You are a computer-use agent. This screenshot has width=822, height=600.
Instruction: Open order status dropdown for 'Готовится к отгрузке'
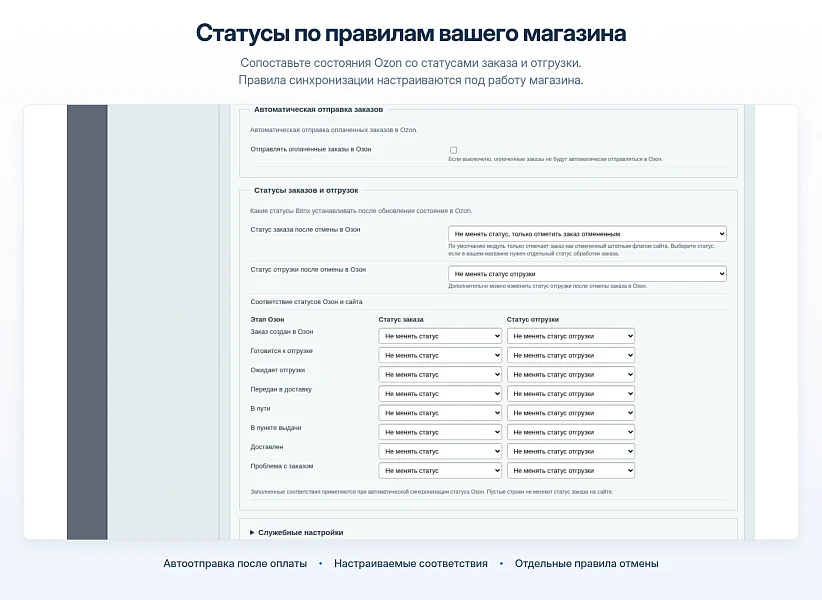(x=440, y=355)
